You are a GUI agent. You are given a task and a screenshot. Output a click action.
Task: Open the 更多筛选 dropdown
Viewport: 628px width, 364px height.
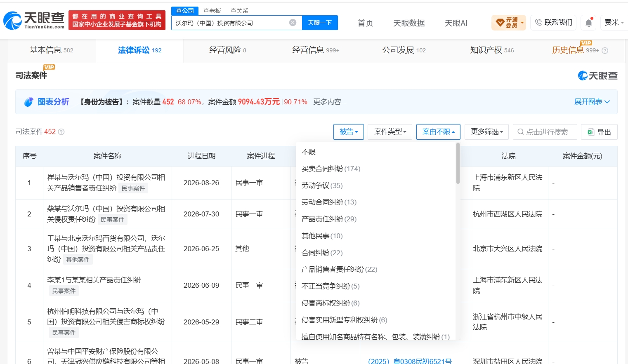coord(486,132)
